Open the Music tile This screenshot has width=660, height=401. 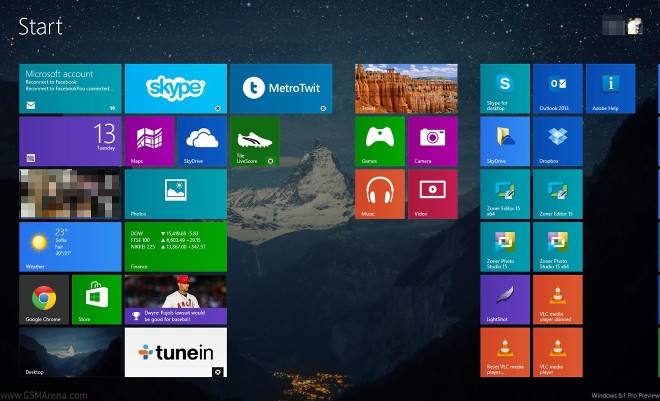pyautogui.click(x=380, y=194)
